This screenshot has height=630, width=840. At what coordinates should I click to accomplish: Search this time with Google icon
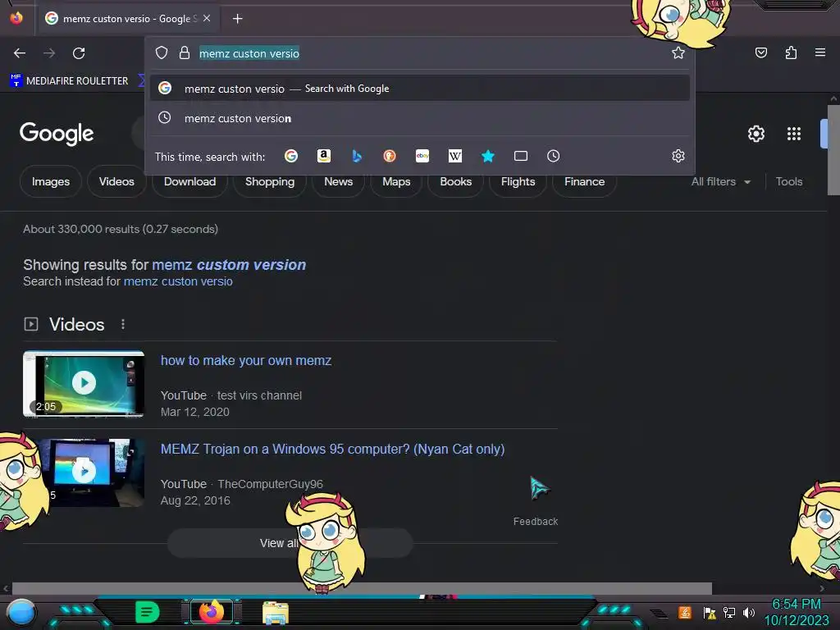(291, 156)
